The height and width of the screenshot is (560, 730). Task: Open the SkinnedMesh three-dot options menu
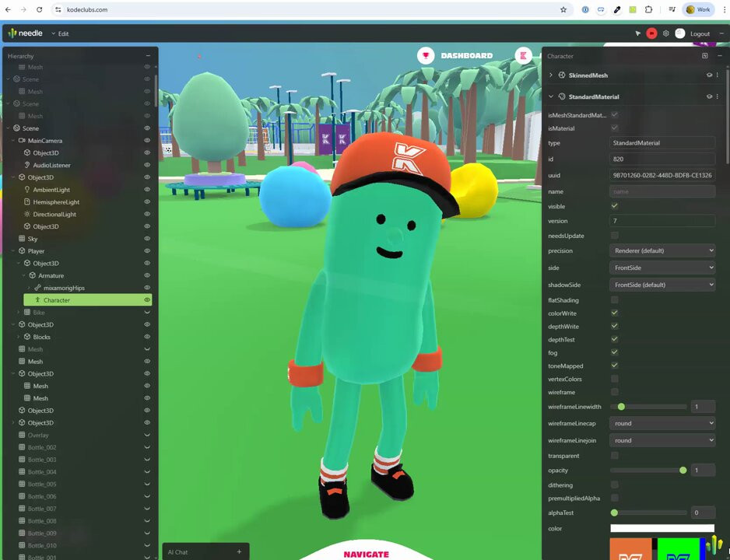tap(718, 75)
